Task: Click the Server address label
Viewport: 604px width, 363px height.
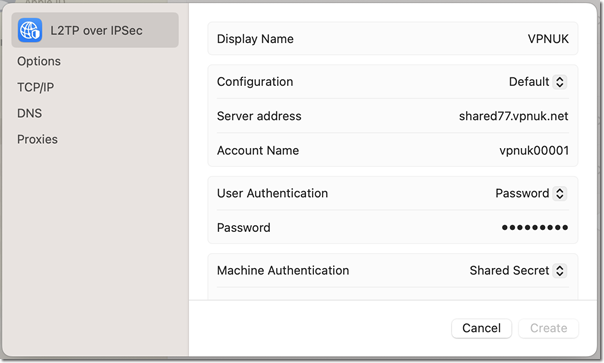Action: [259, 116]
